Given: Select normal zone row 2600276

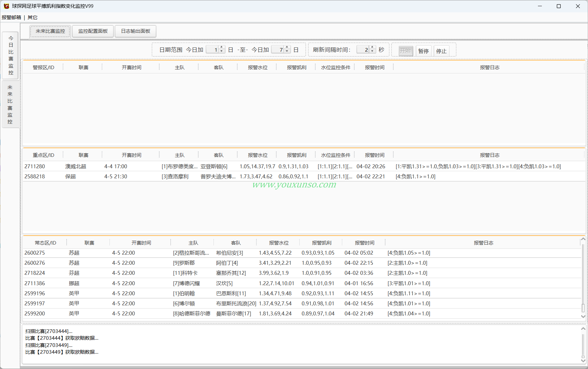Looking at the screenshot, I should pyautogui.click(x=302, y=263).
